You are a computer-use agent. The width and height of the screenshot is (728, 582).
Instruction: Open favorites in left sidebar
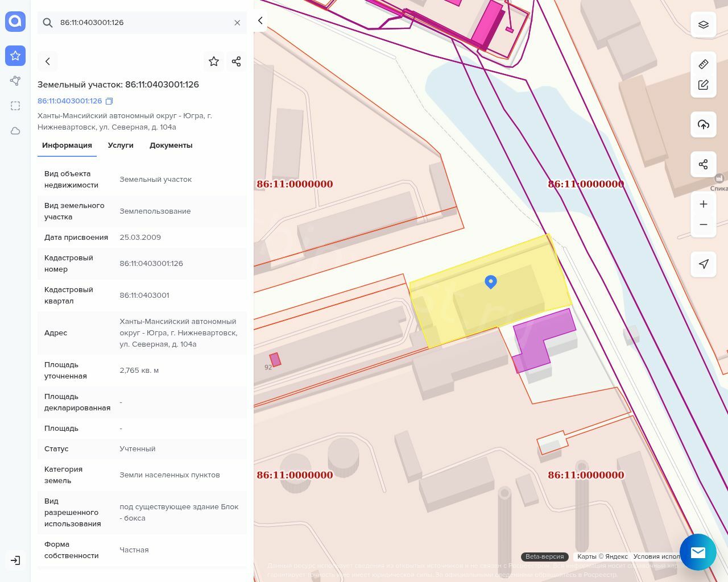point(15,56)
